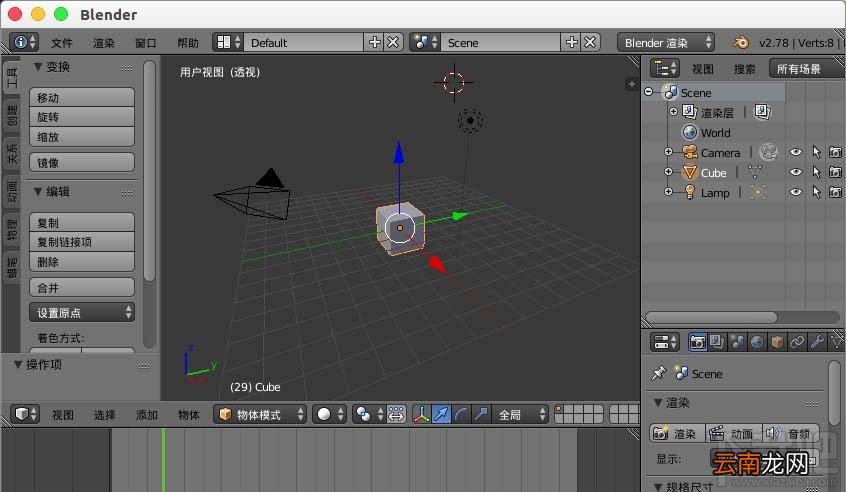Collapse the 变换 panel

tap(38, 66)
